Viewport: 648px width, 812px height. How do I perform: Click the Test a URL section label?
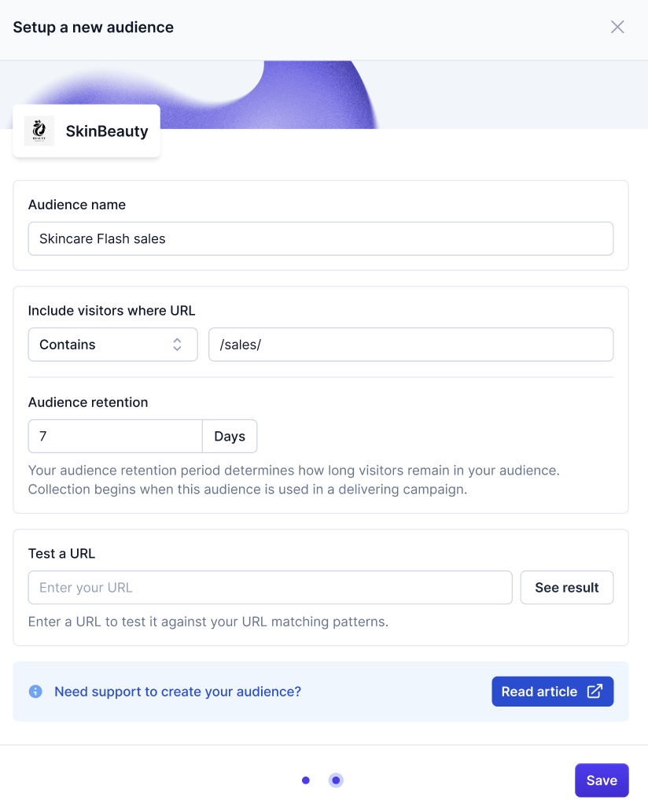click(x=61, y=553)
